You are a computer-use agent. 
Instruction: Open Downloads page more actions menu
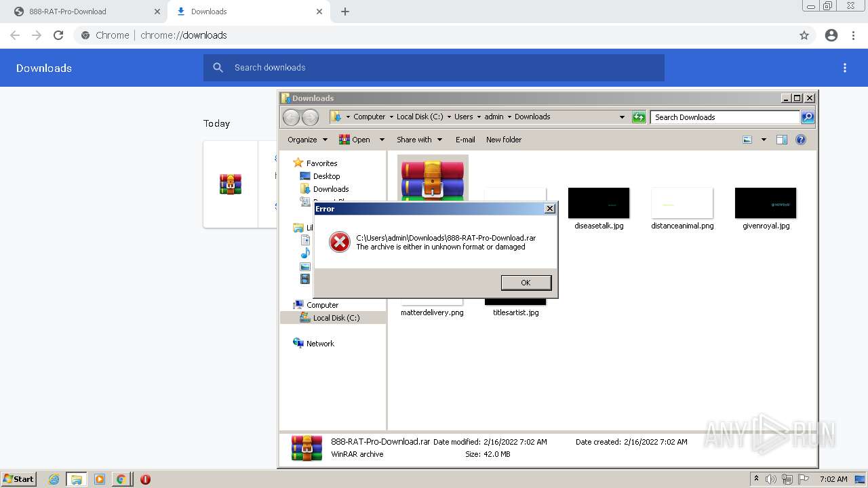point(845,68)
